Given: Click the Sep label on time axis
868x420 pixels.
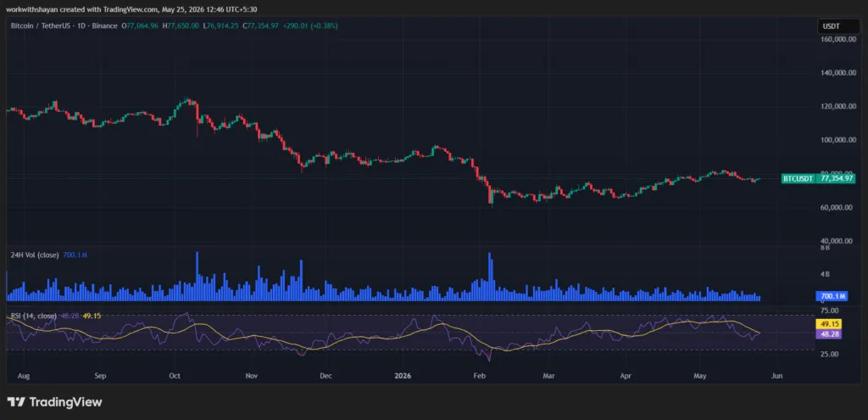Looking at the screenshot, I should [100, 376].
